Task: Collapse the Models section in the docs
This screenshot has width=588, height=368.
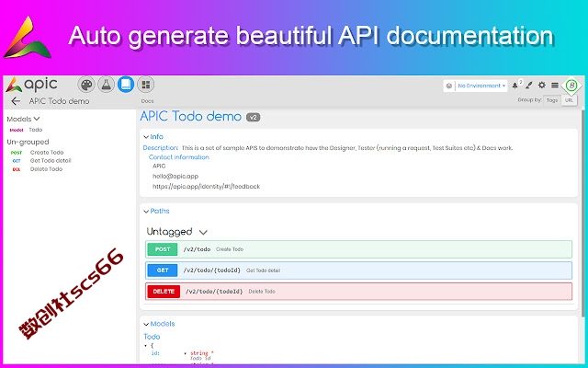Action: coord(146,324)
